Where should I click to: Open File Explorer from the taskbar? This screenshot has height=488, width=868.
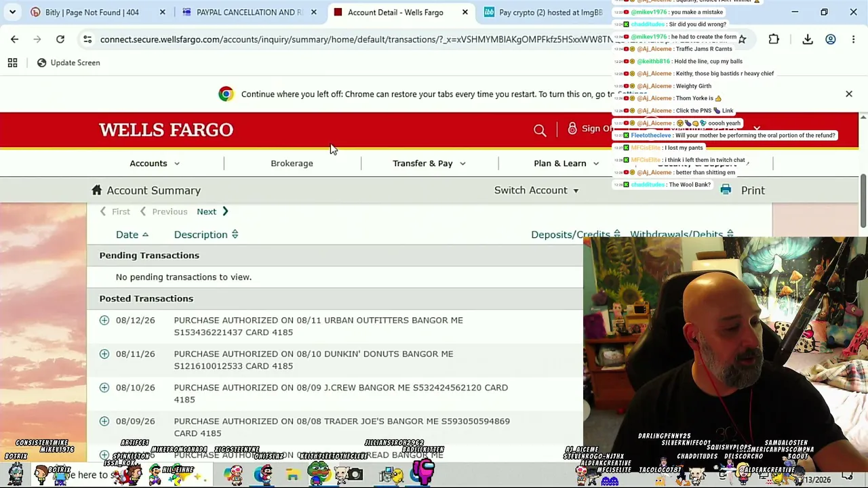coord(292,475)
